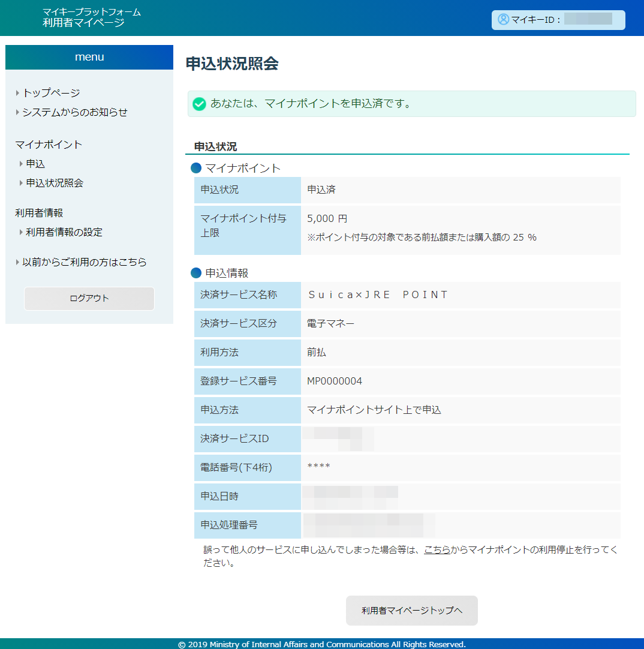Open 利用者情報の設定 in the side menu
This screenshot has width=644, height=649.
(64, 232)
